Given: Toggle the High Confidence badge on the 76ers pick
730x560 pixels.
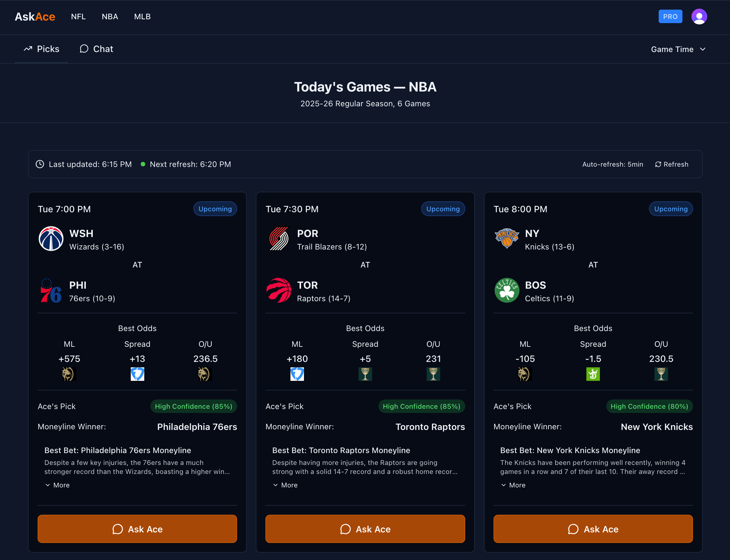Looking at the screenshot, I should click(193, 406).
